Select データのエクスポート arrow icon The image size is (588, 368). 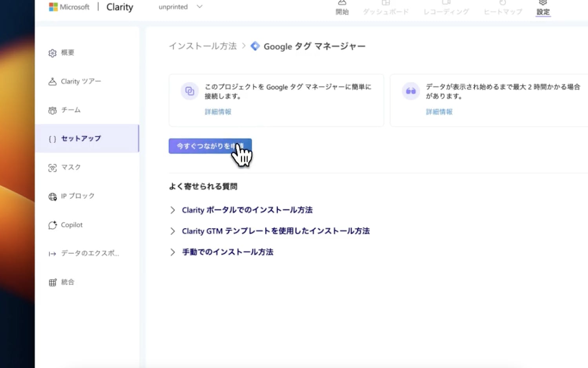(53, 254)
